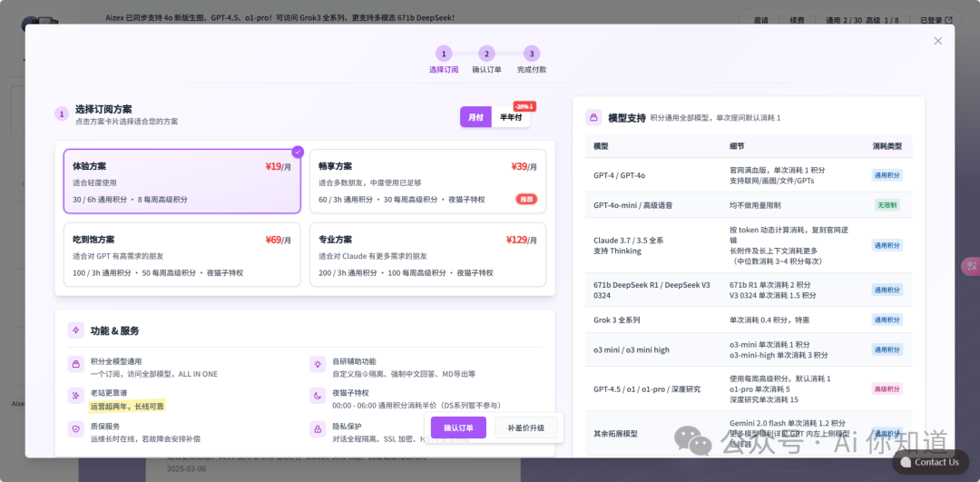Click the 补差价升级 button
Viewport: 980px width, 482px height.
point(525,428)
